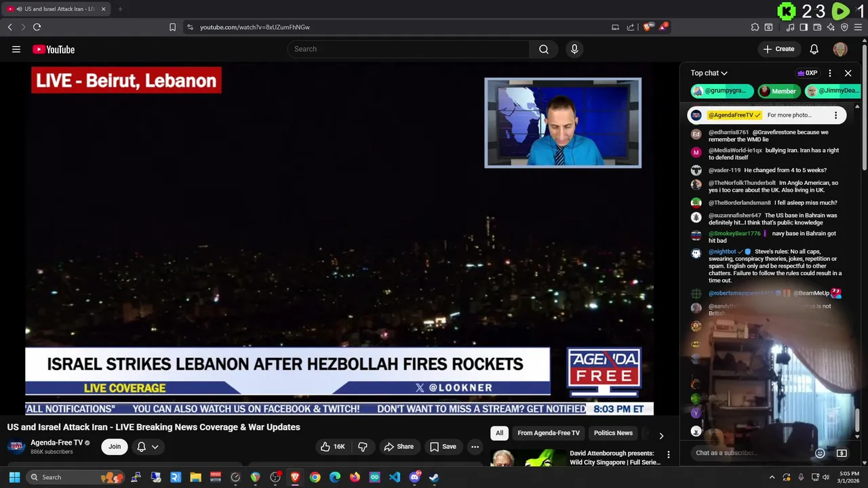The image size is (868, 488).
Task: Open Brave Wallet icon
Action: [817, 27]
